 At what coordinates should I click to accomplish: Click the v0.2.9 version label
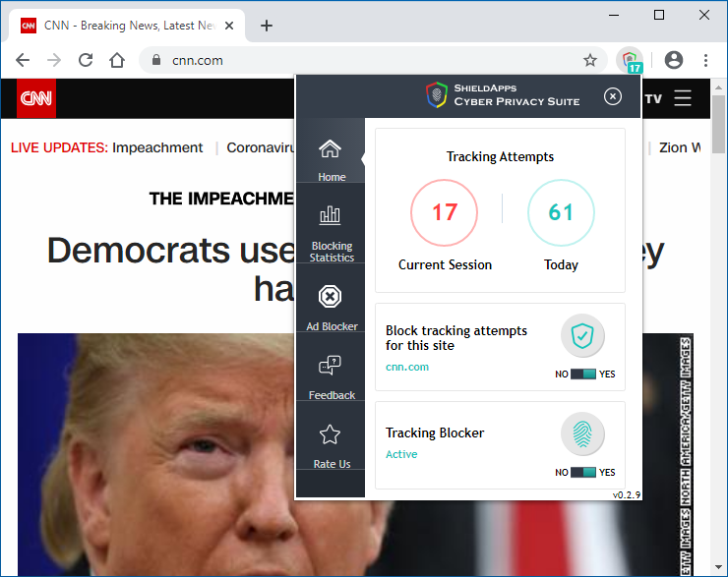(x=627, y=494)
